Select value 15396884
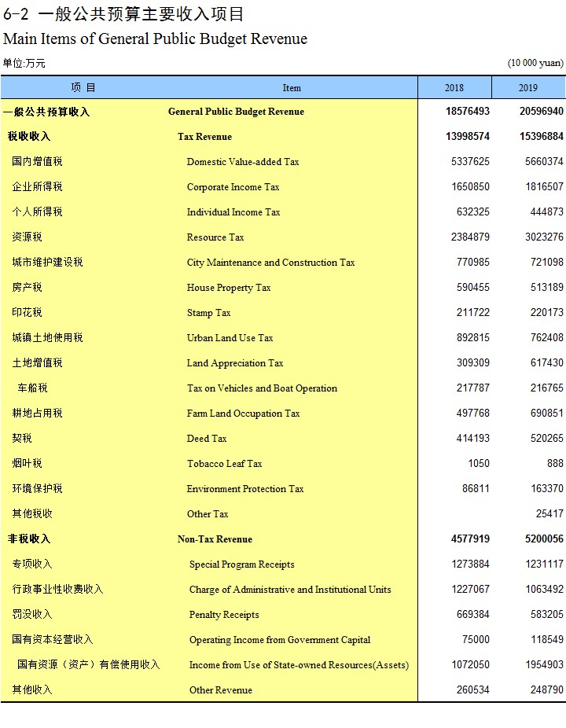566x728 pixels. [x=542, y=137]
